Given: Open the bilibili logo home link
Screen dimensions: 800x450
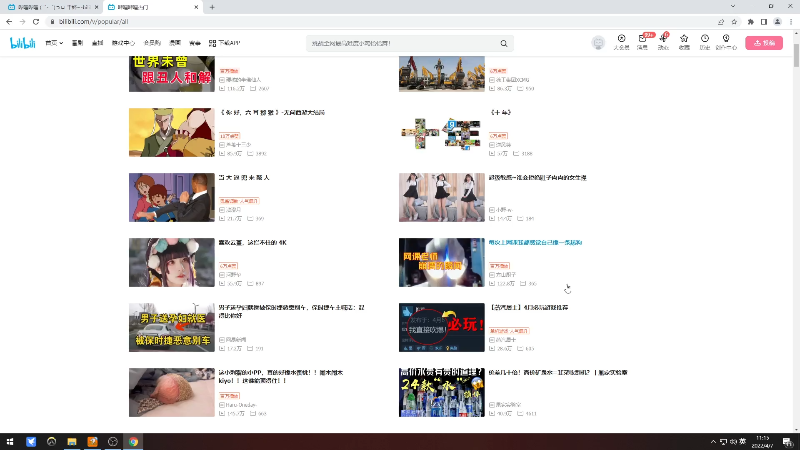Looking at the screenshot, I should [x=22, y=43].
